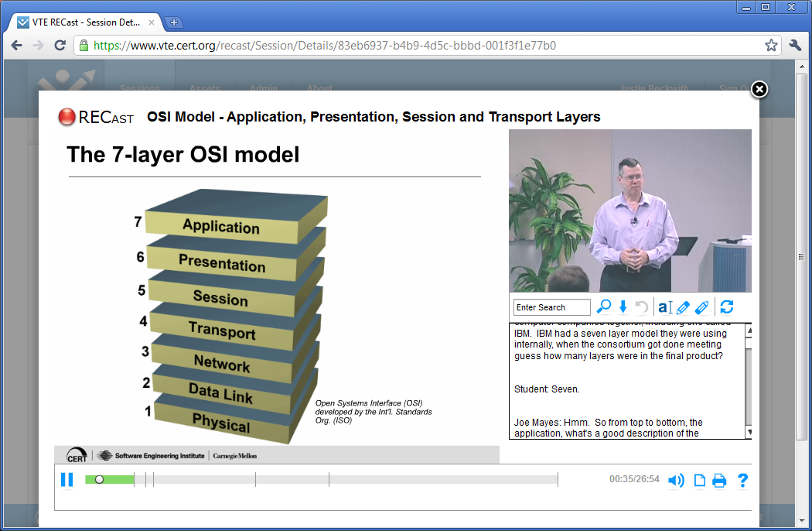Open the browser wrench menu
This screenshot has height=531, width=812.
pyautogui.click(x=795, y=46)
